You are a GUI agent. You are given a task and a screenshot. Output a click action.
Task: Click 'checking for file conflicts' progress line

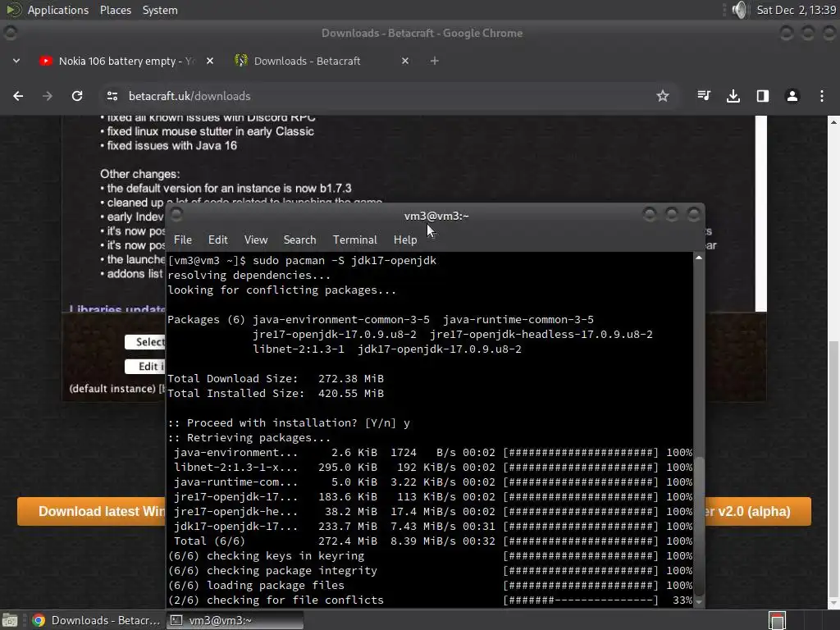[430, 600]
